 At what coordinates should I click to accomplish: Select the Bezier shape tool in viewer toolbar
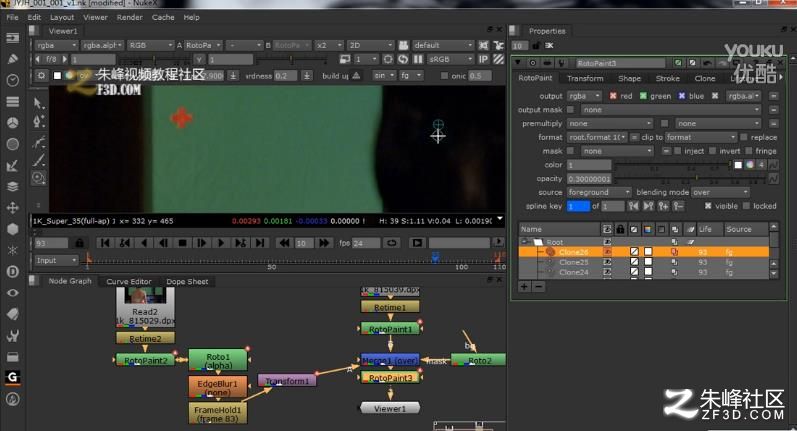point(39,142)
